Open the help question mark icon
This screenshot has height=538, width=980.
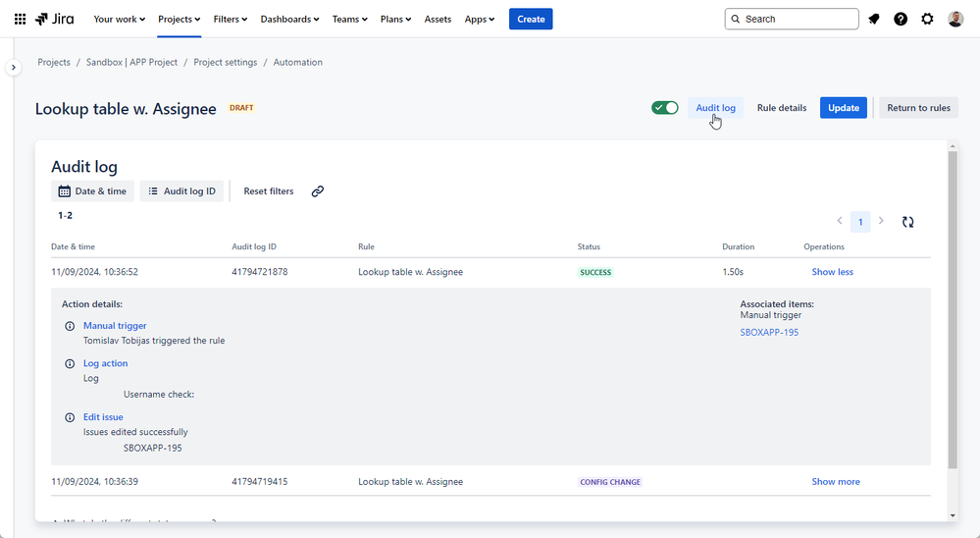[x=901, y=20]
